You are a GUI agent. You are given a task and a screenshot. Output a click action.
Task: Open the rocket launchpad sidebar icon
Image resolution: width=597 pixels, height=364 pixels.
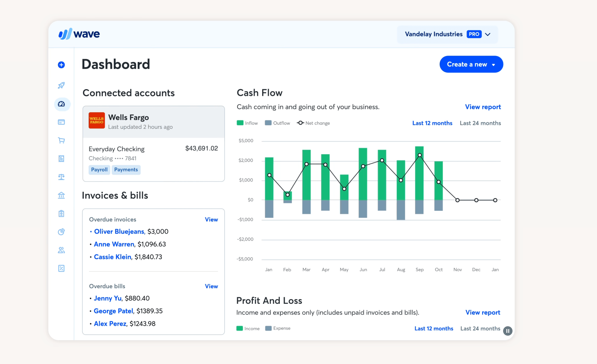[61, 85]
